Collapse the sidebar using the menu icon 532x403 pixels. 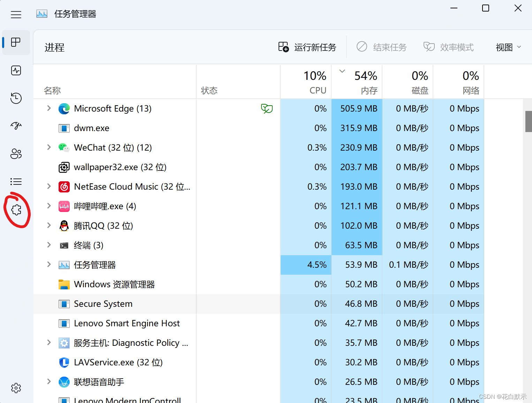[x=16, y=15]
